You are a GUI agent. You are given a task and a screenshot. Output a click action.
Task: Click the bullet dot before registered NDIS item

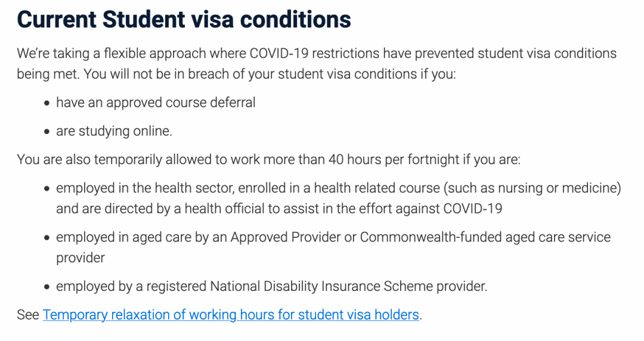tap(47, 287)
